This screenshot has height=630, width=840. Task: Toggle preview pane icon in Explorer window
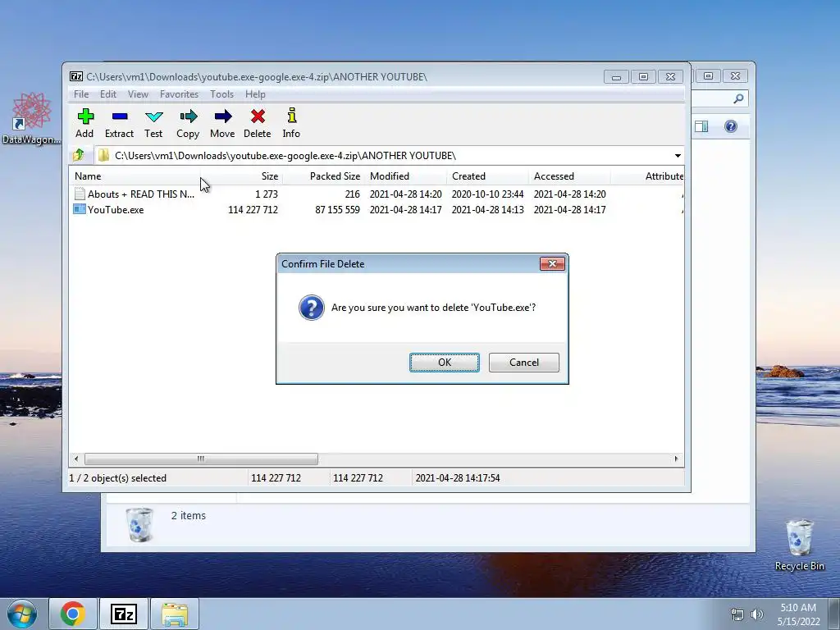[701, 126]
